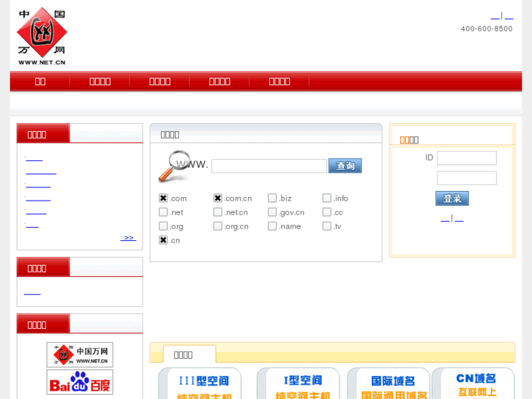Click the >> more link in sidebar

(x=128, y=238)
